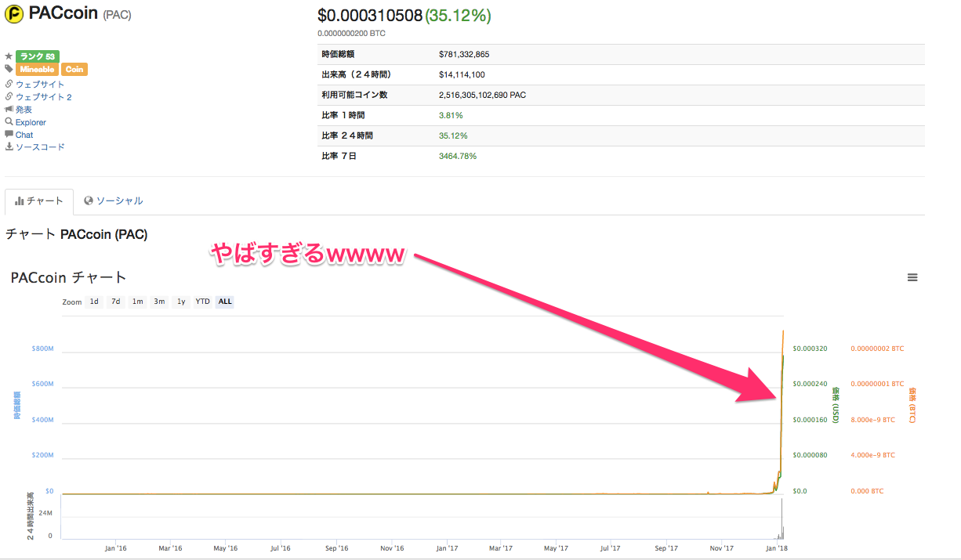Set chart zoom to YTD
Viewport: 961px width, 560px height.
point(202,302)
